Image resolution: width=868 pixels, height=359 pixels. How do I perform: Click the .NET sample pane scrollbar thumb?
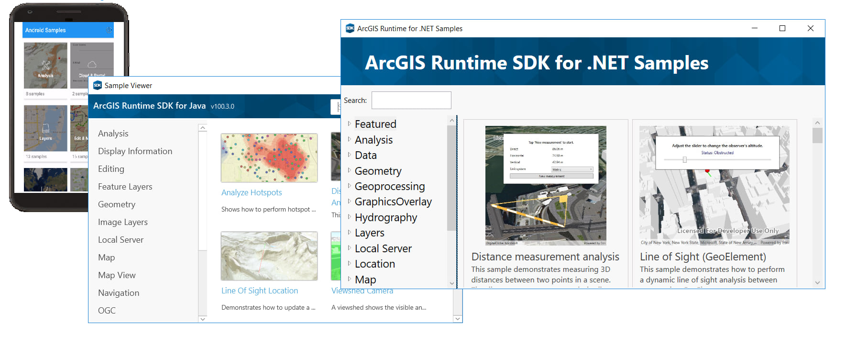(817, 135)
